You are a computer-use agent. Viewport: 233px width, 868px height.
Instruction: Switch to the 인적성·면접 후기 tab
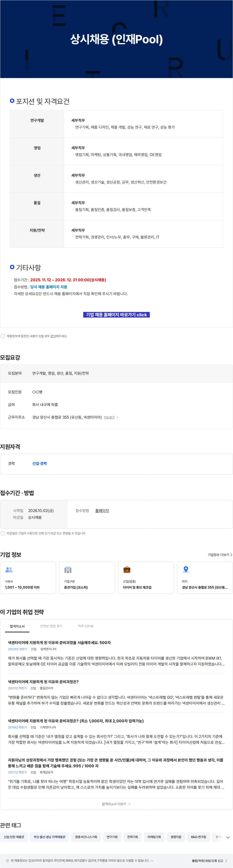[x=51, y=626]
